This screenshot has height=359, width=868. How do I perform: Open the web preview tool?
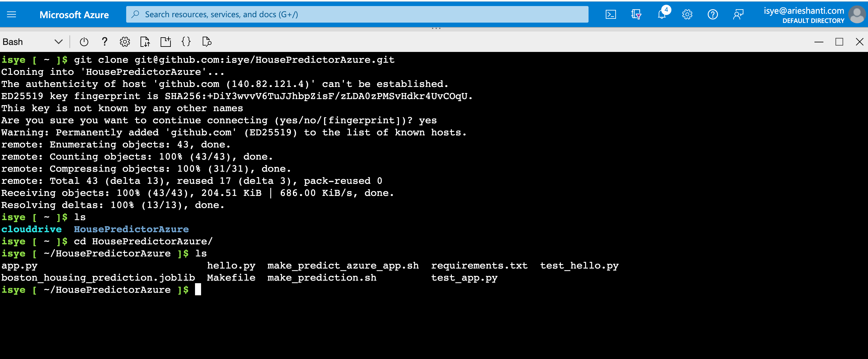[x=206, y=42]
